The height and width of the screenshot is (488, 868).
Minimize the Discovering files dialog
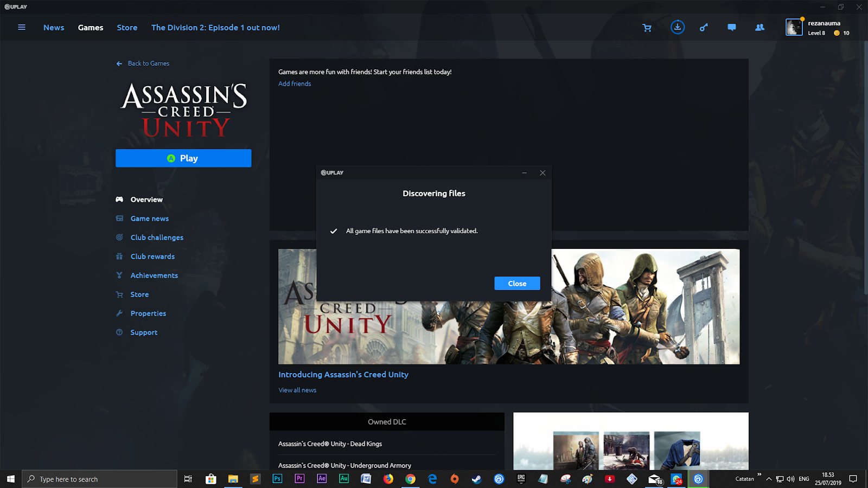(524, 173)
